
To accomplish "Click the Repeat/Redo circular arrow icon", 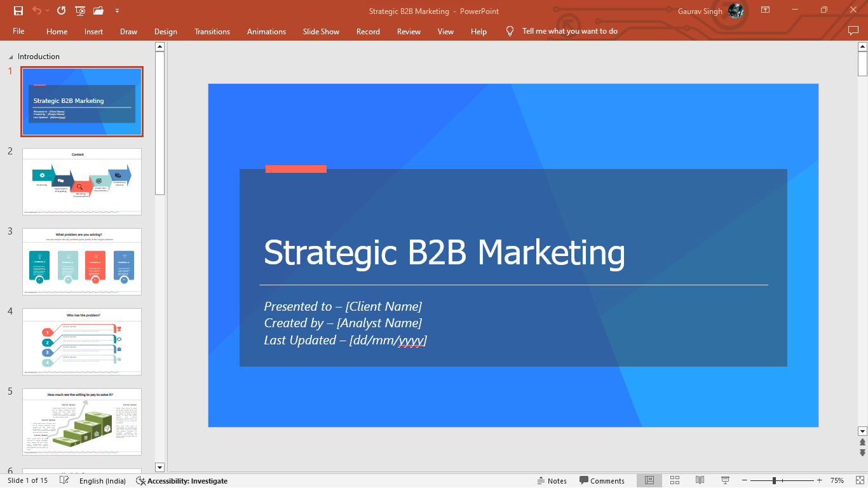I will tap(61, 11).
